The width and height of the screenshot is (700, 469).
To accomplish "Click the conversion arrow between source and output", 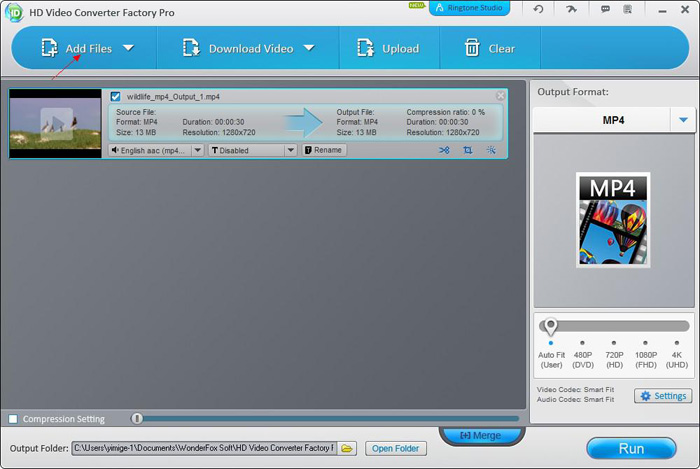I will click(x=303, y=122).
